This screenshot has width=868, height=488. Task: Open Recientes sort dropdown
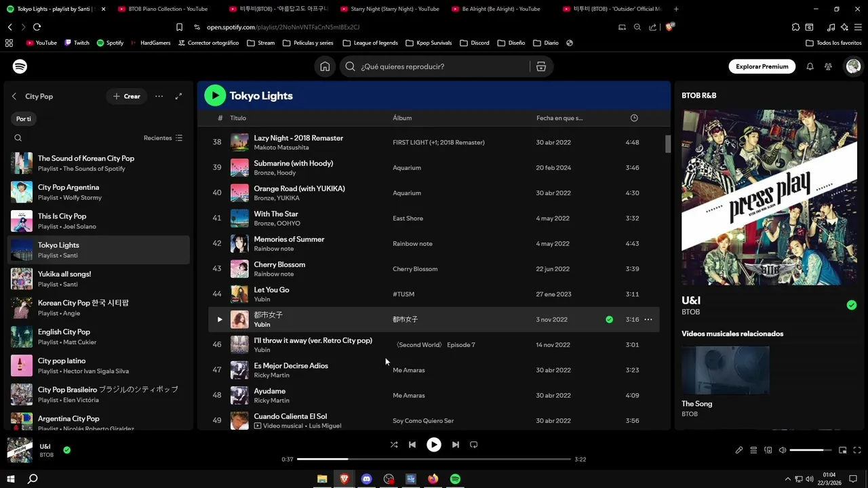[163, 138]
